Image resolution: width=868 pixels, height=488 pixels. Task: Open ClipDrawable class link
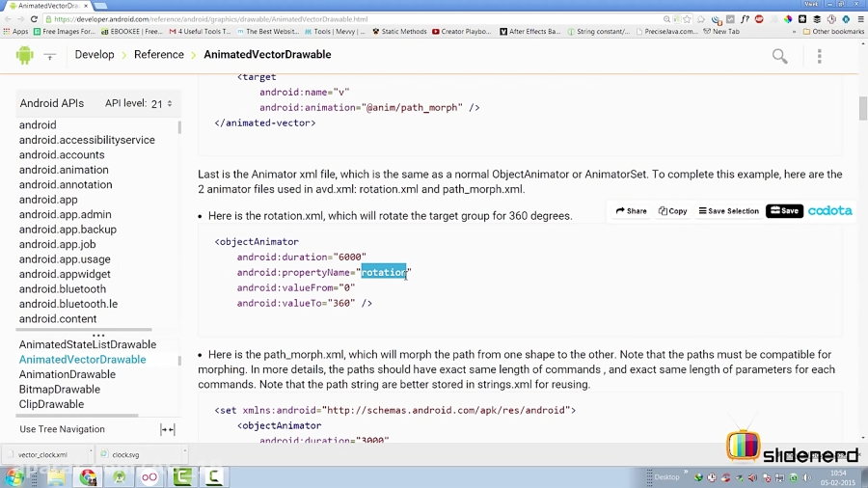(x=51, y=404)
